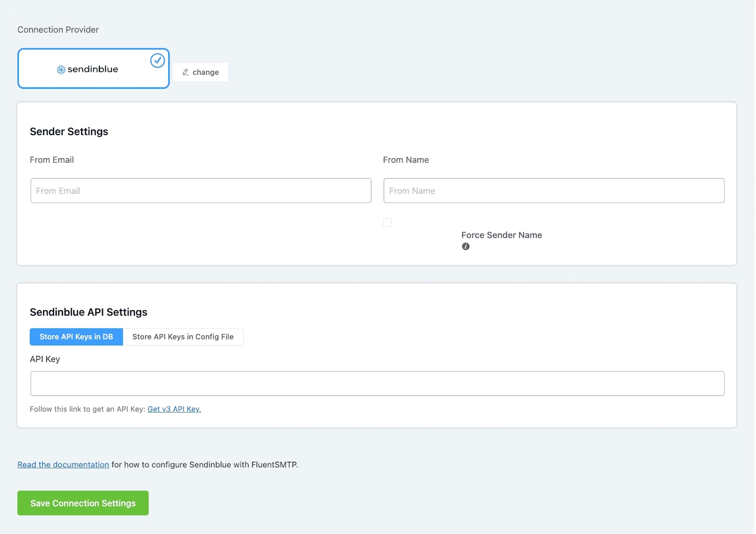Image resolution: width=756 pixels, height=534 pixels.
Task: Click the blue checkmark icon on provider card
Action: click(157, 60)
